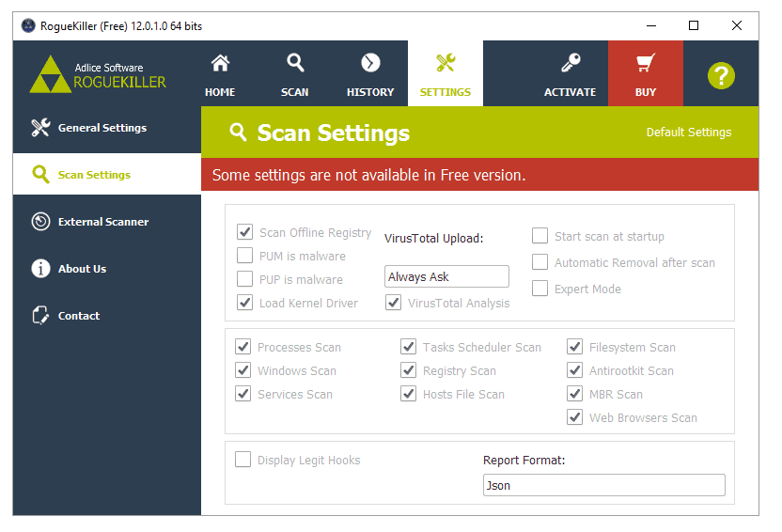Image resolution: width=782 pixels, height=532 pixels.
Task: Click the Default Settings link
Action: pyautogui.click(x=688, y=133)
